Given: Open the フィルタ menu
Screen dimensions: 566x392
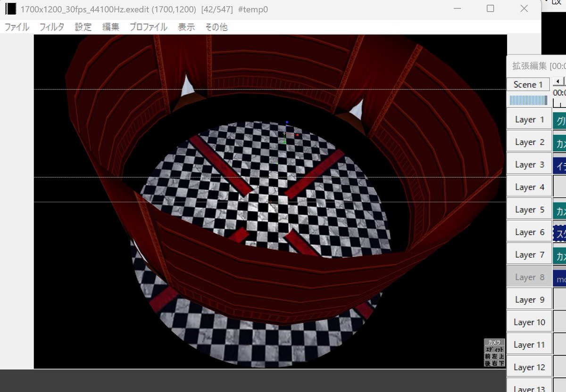Looking at the screenshot, I should coord(52,27).
